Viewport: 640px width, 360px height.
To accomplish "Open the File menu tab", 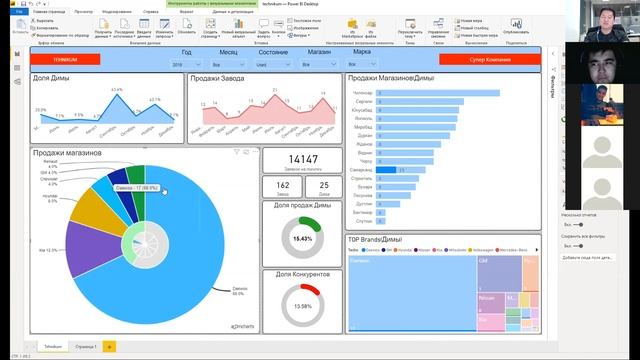I will tap(19, 12).
